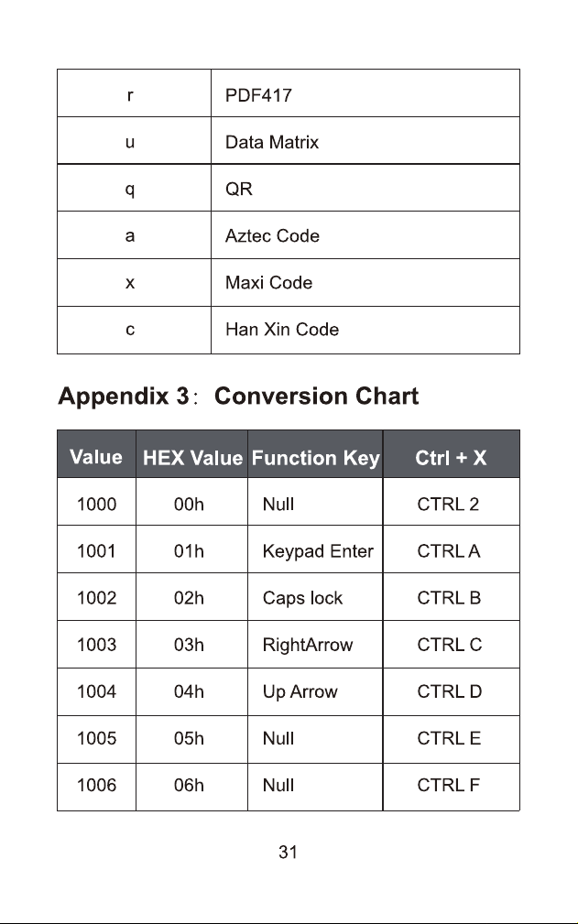
Task: Select the Maxi Code cell
Action: (x=365, y=282)
